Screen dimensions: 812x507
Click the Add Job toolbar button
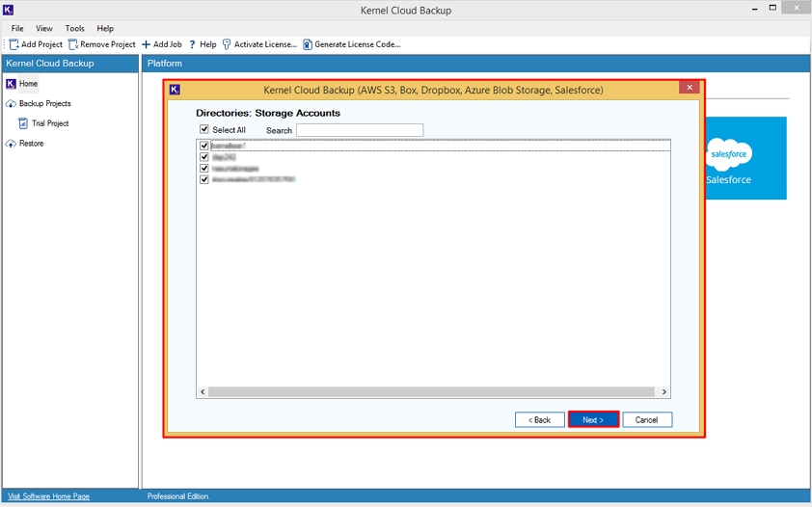[162, 44]
